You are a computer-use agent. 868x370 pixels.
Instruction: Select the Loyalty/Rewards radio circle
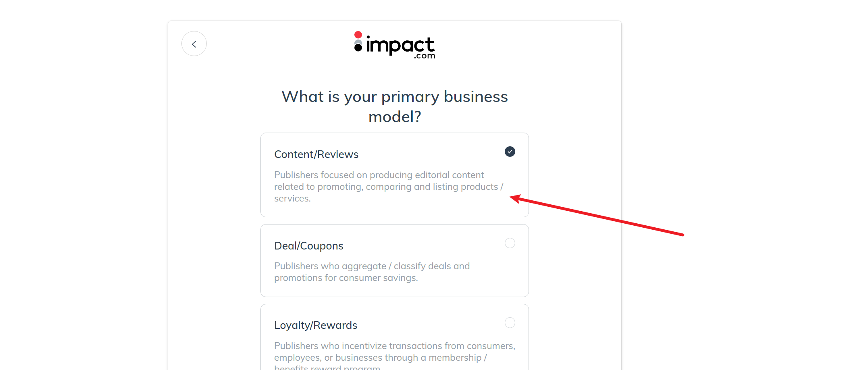(510, 322)
